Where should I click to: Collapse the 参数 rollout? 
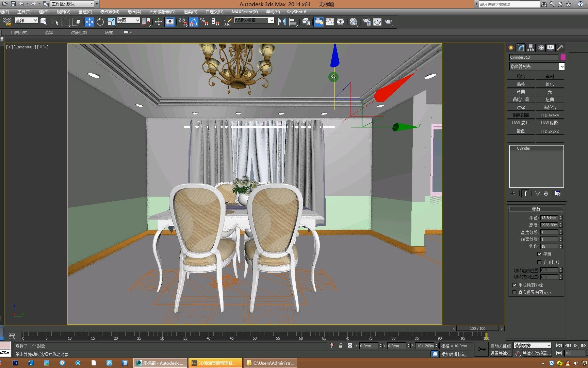point(511,209)
